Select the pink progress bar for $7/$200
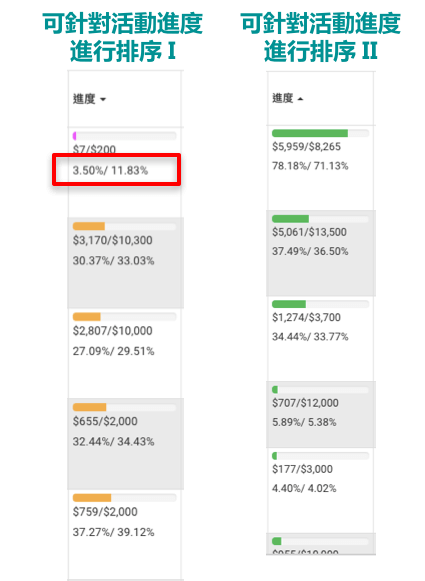This screenshot has height=581, width=425. (x=124, y=136)
